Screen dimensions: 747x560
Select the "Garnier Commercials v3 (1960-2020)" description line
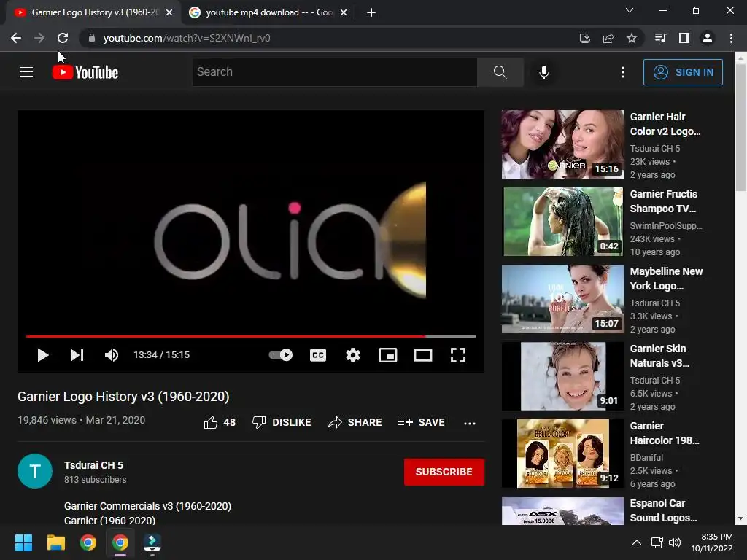[x=147, y=506]
